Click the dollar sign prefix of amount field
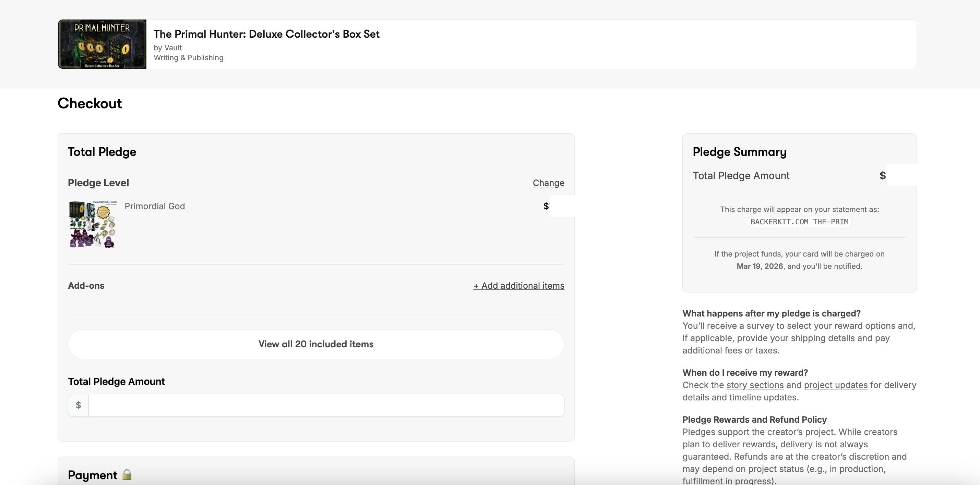This screenshot has width=980, height=485. [x=79, y=405]
